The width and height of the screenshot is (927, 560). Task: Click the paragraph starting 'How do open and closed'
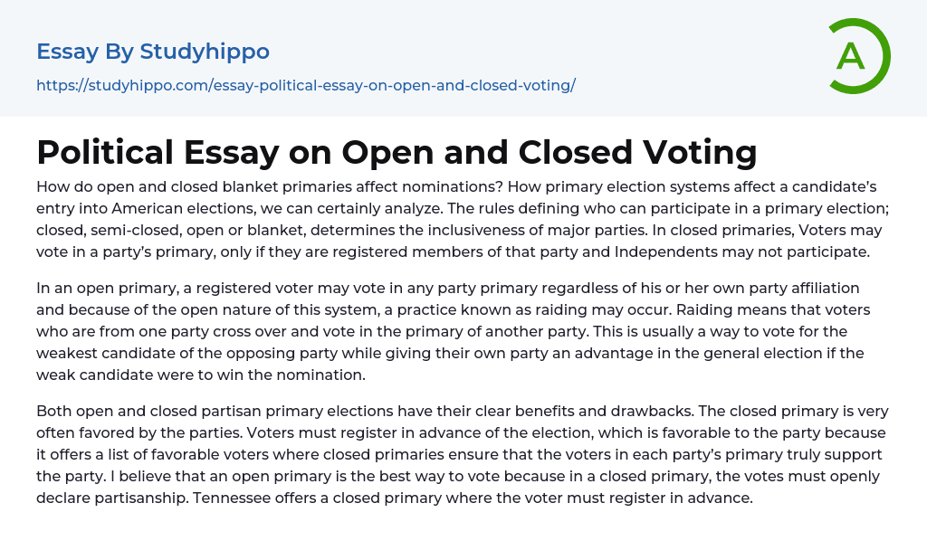point(453,220)
